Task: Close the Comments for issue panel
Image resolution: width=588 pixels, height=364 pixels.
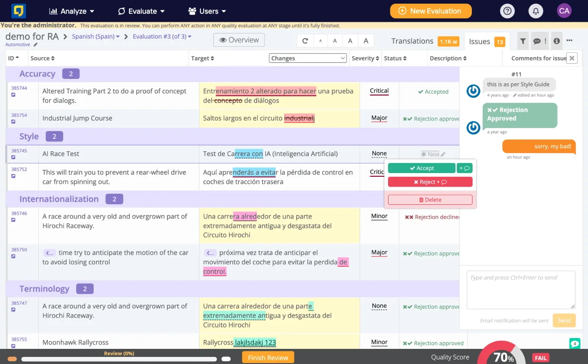Action: [572, 58]
